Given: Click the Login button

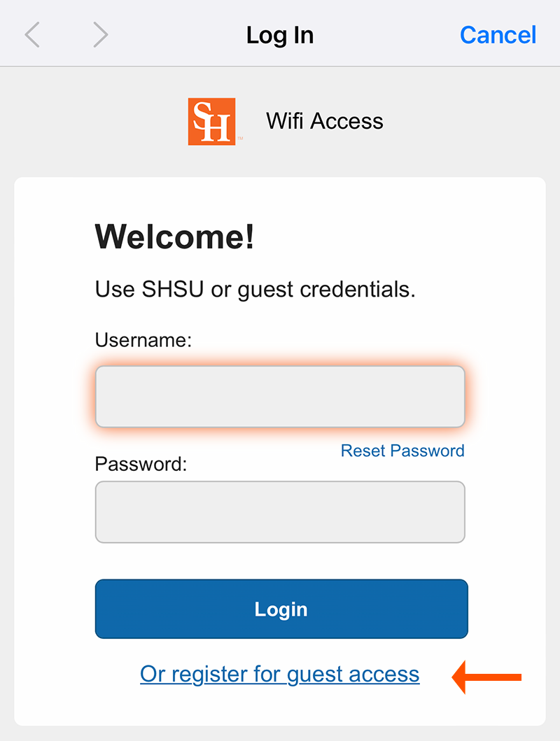Looking at the screenshot, I should [280, 609].
